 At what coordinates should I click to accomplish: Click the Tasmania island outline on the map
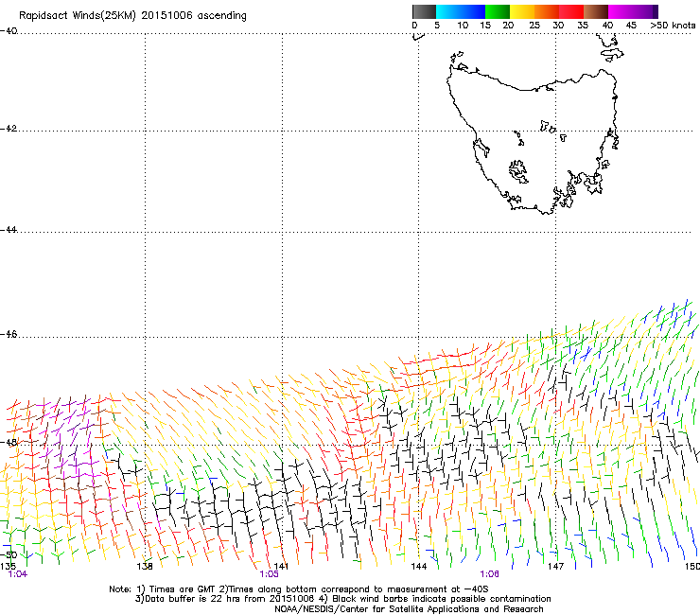pos(533,142)
